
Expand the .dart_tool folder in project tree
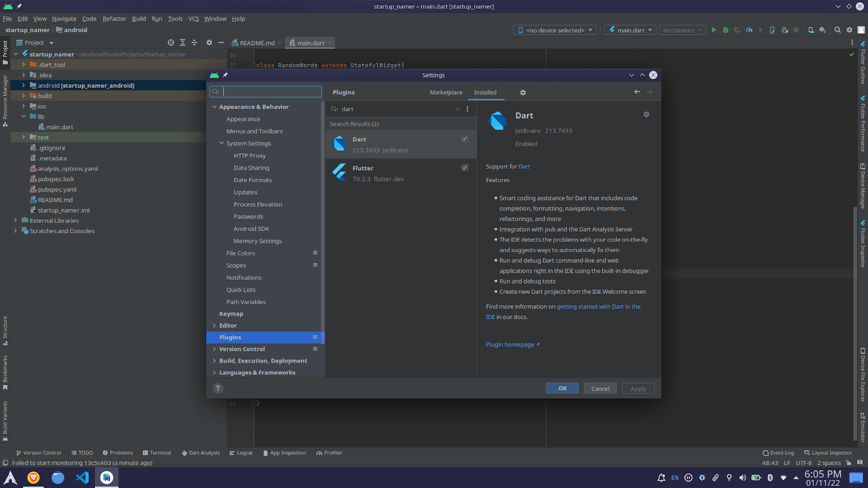click(x=23, y=65)
